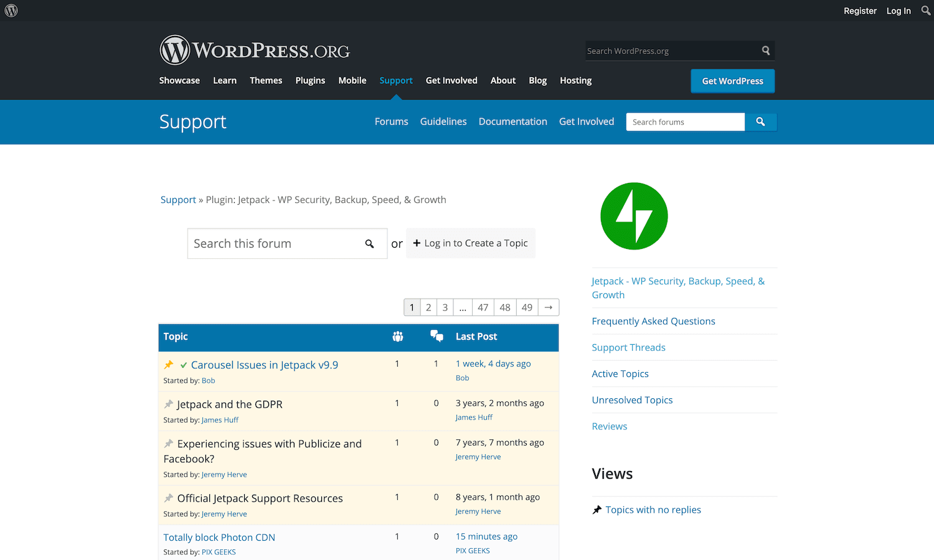
Task: Click inside the Search this forum field
Action: [x=274, y=243]
